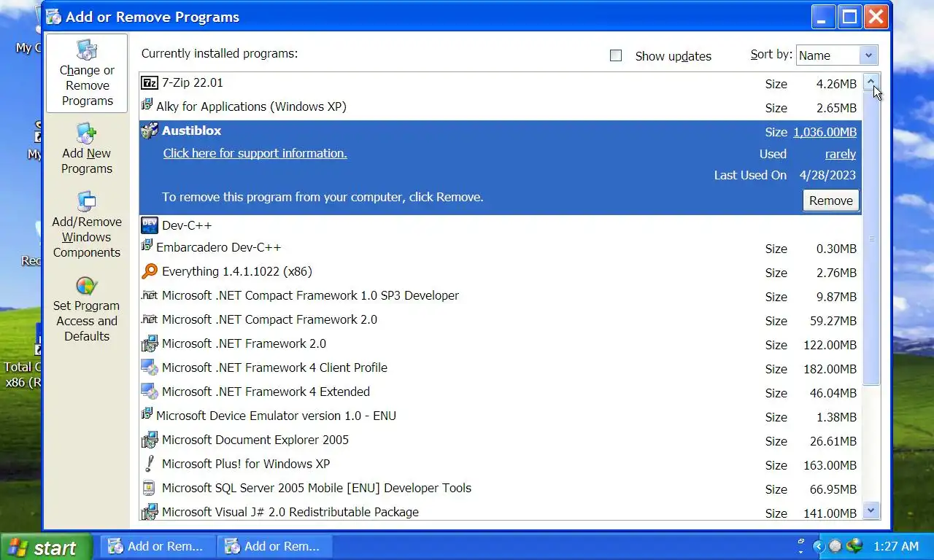Click the .NET Framework 4 Client Profile icon
Screen dimensions: 934x560
click(150, 367)
